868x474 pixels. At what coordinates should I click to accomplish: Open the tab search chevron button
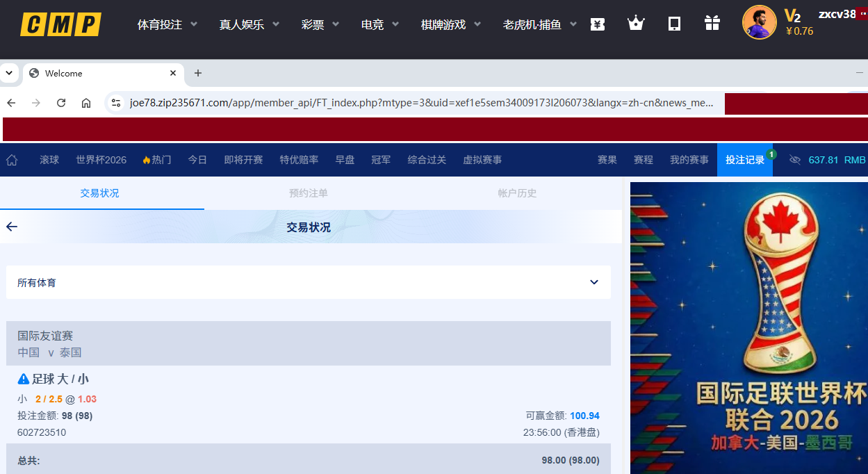point(10,73)
